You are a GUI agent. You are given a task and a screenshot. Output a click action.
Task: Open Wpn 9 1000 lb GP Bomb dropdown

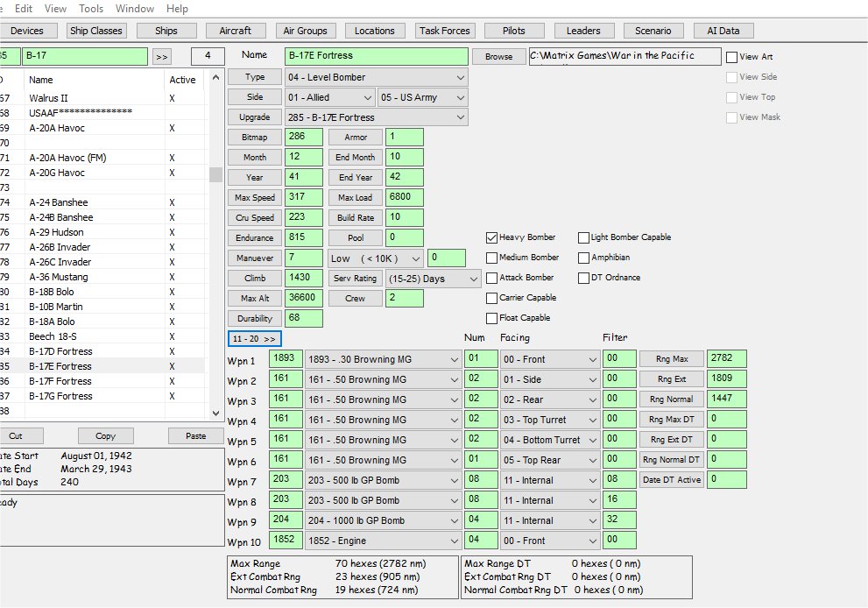[383, 520]
